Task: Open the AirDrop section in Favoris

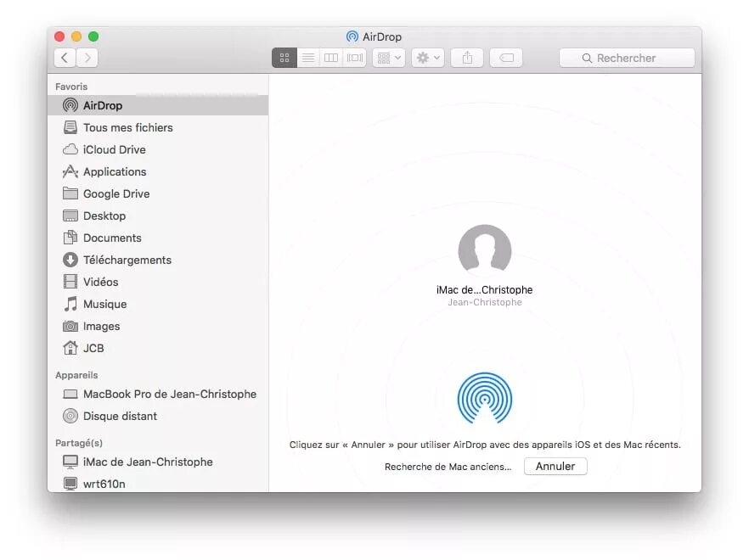Action: [x=101, y=105]
